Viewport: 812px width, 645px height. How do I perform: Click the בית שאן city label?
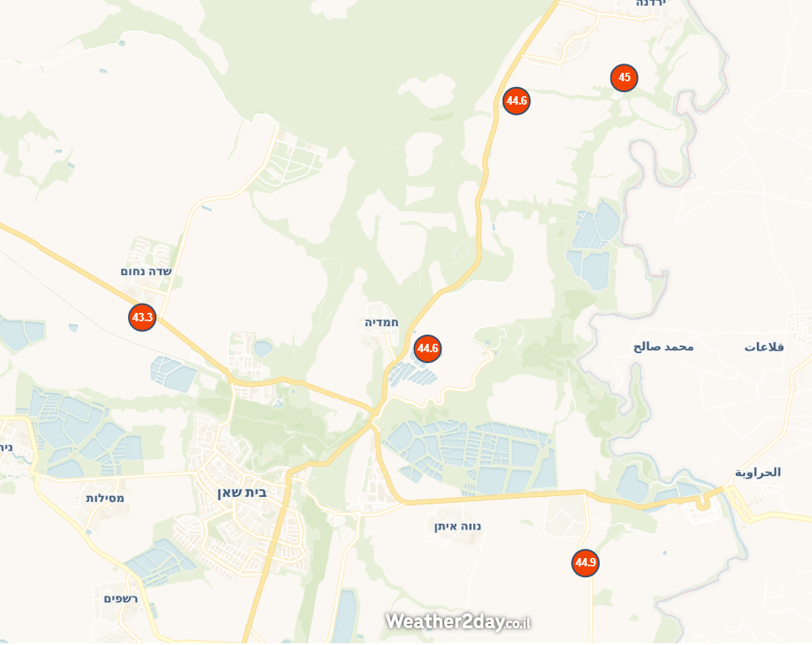tap(242, 492)
